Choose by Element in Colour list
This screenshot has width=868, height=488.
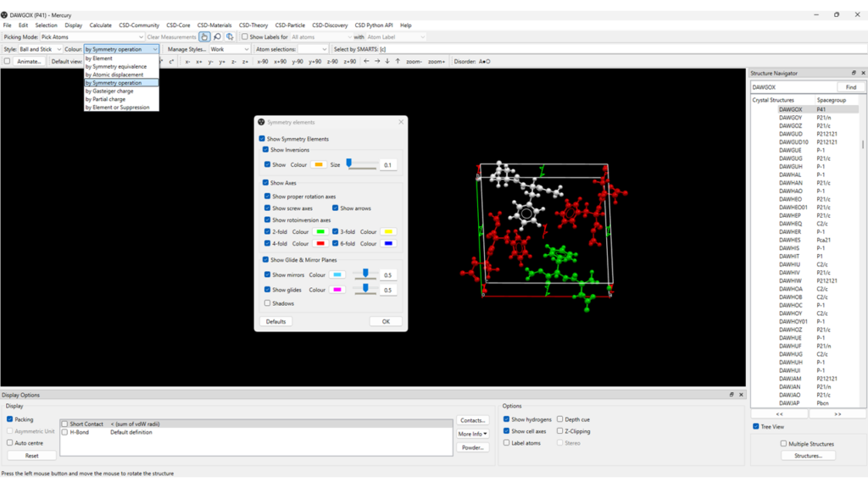click(x=98, y=58)
